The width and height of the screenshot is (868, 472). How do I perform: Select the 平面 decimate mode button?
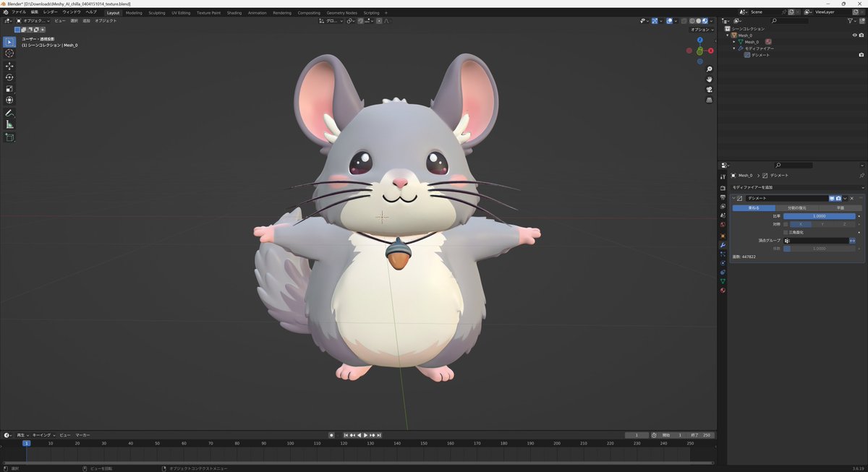[x=841, y=208]
